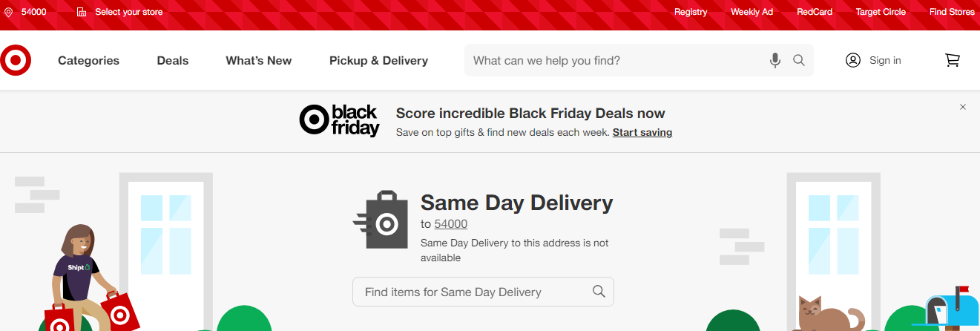Image resolution: width=980 pixels, height=331 pixels.
Task: Click the magnifier in main search bar
Action: coord(799,60)
